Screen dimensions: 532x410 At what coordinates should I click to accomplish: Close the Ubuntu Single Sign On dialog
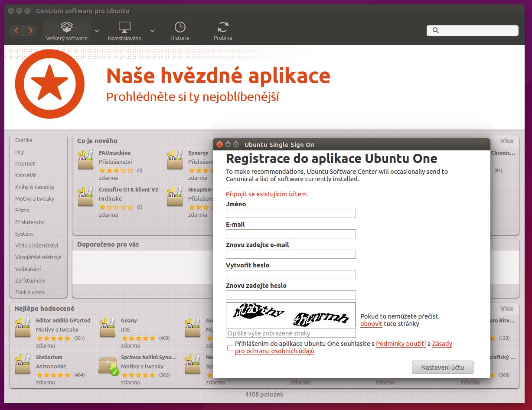pyautogui.click(x=220, y=144)
